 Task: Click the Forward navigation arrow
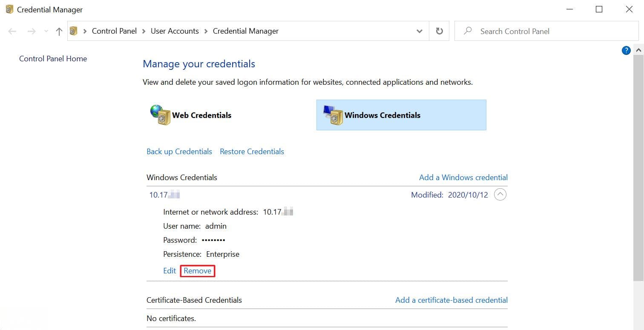pyautogui.click(x=32, y=31)
